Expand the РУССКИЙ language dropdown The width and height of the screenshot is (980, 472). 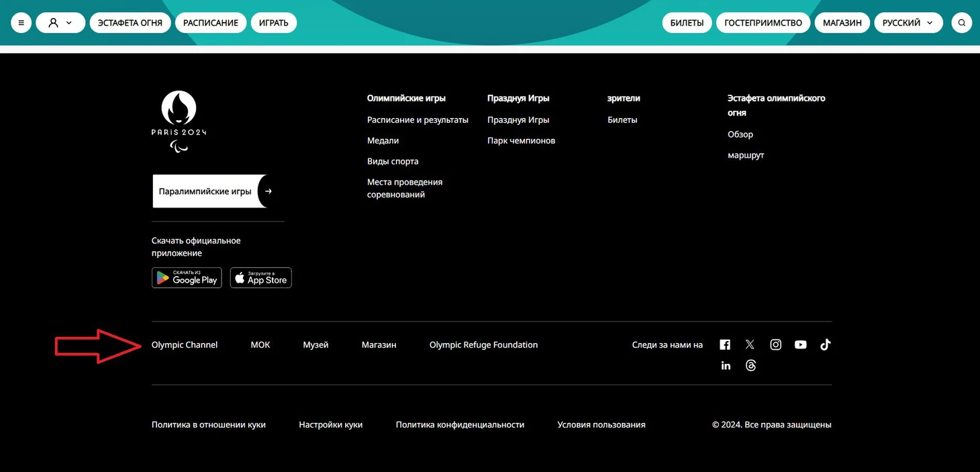coord(907,23)
